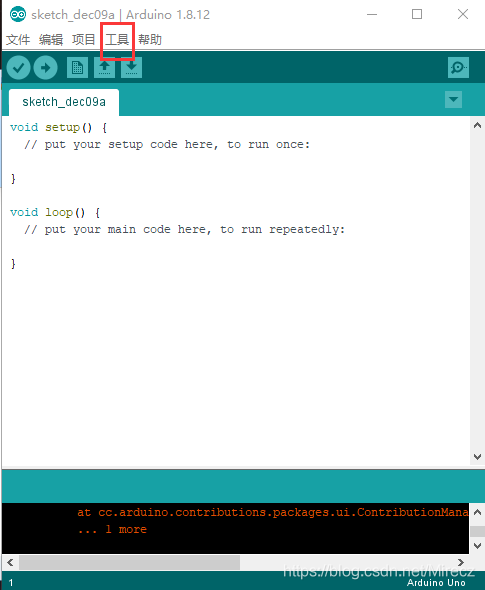Click the console horizontal scrollbar thumb
Screen dimensions: 485x590
tap(129, 563)
